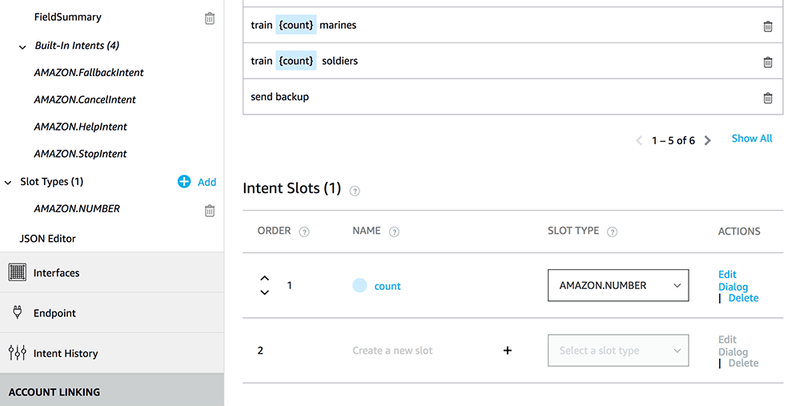800x406 pixels.
Task: Open the Interfaces section
Action: (56, 272)
